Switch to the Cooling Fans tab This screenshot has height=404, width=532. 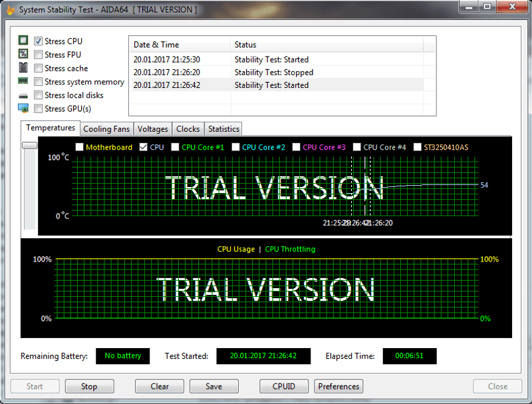point(106,129)
